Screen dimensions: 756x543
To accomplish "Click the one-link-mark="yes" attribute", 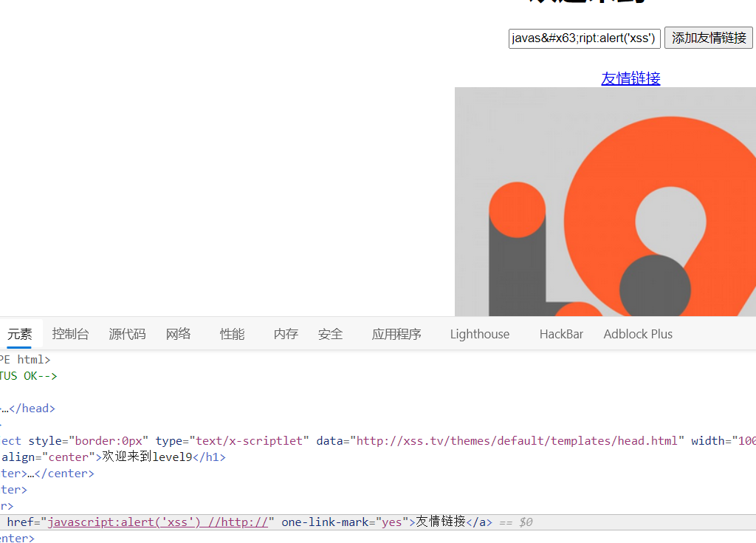I will (345, 522).
